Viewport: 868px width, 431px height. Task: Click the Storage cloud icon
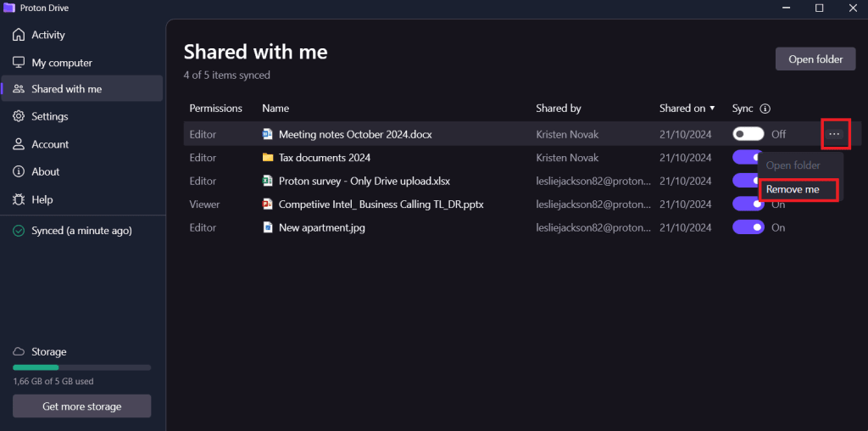point(19,352)
